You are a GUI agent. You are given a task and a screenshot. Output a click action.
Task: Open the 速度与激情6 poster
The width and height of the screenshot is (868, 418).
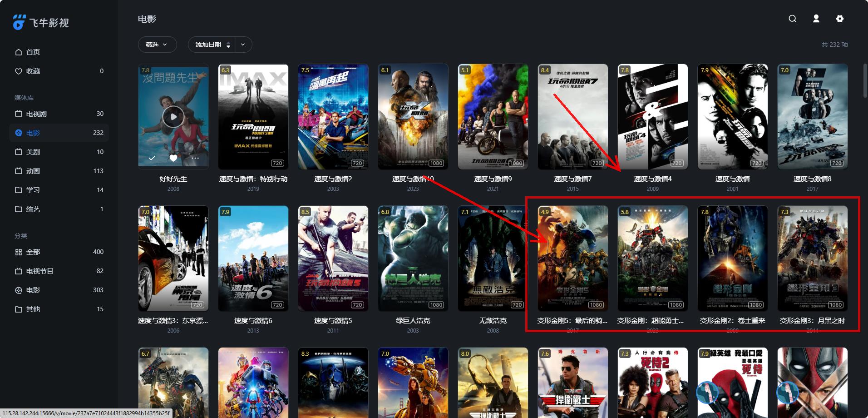coord(253,259)
